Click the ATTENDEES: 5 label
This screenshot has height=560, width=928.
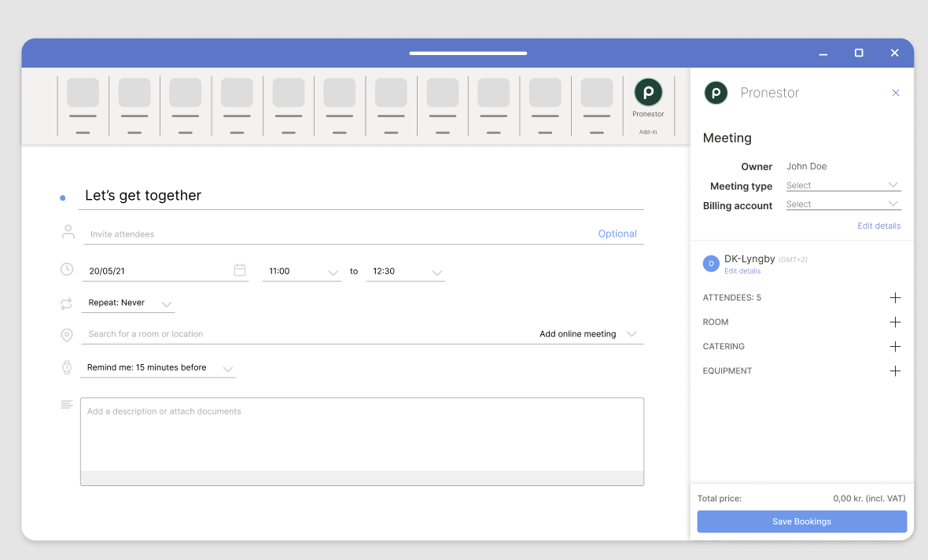coord(732,298)
